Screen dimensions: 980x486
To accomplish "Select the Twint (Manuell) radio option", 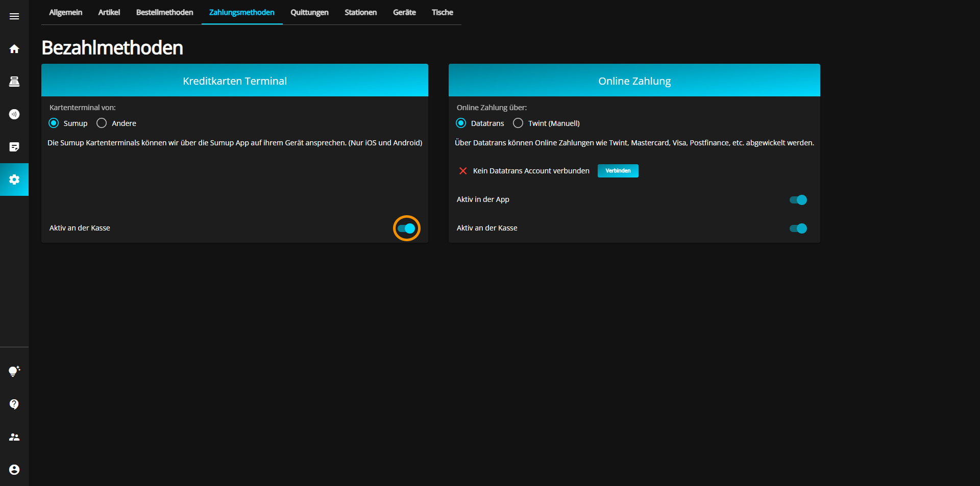I will [x=518, y=123].
